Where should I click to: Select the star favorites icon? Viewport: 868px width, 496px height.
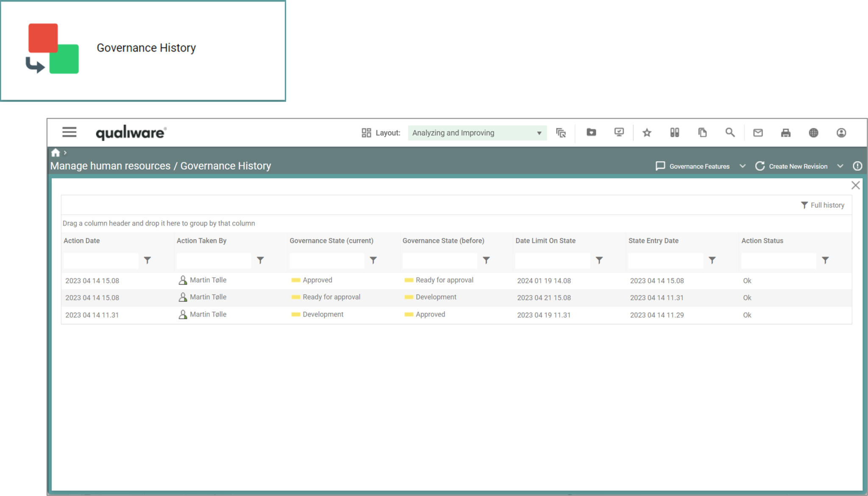coord(647,133)
